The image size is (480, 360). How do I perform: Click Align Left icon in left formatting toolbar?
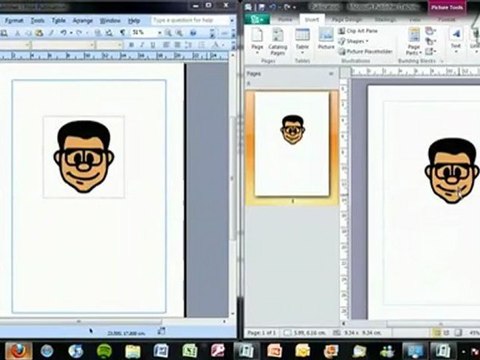(166, 45)
